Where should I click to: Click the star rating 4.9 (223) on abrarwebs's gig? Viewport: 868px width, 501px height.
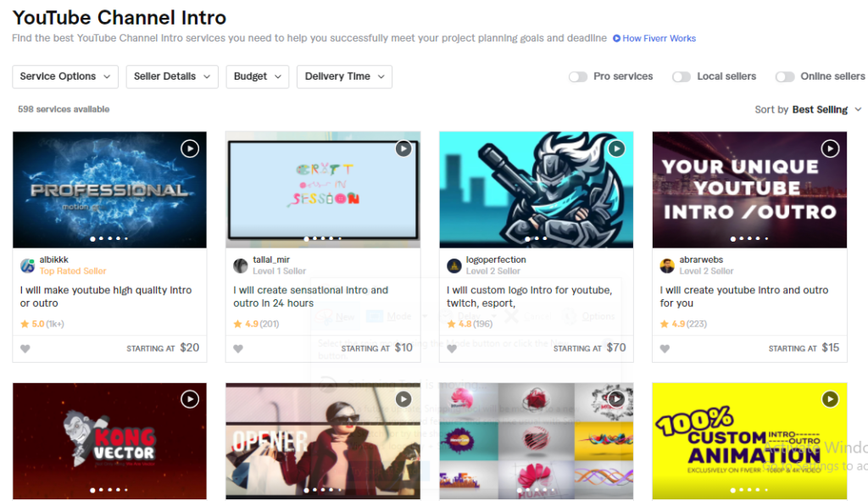tap(684, 324)
